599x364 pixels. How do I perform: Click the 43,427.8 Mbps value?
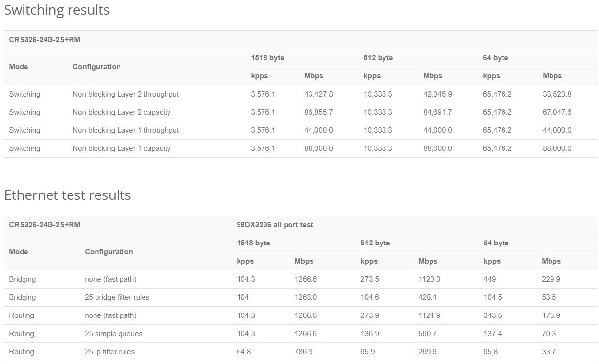pos(318,94)
